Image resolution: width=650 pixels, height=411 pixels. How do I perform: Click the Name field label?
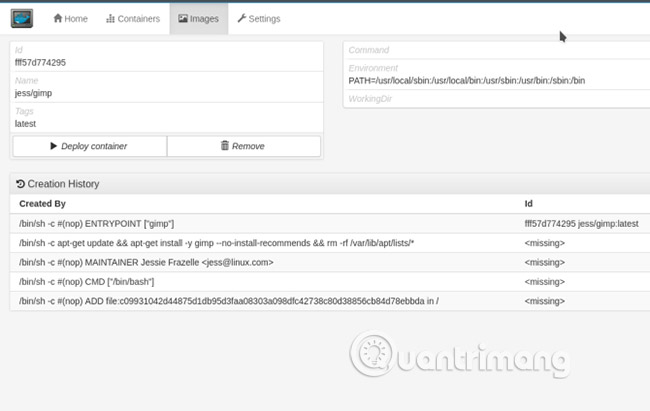(x=27, y=80)
